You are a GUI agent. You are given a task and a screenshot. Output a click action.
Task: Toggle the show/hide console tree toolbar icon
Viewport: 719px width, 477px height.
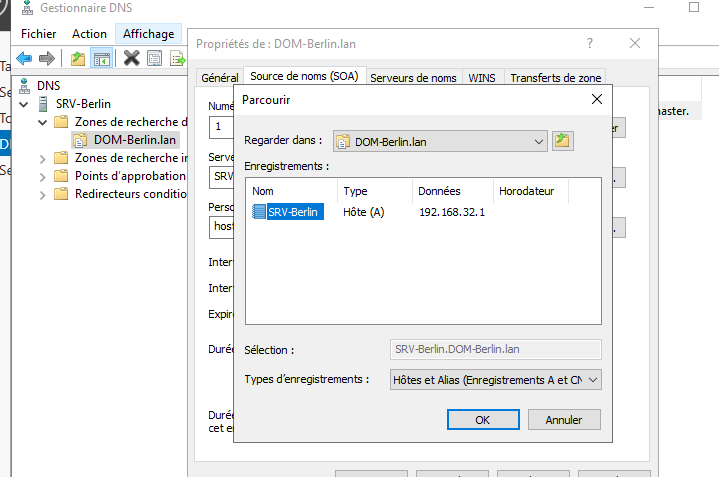101,59
